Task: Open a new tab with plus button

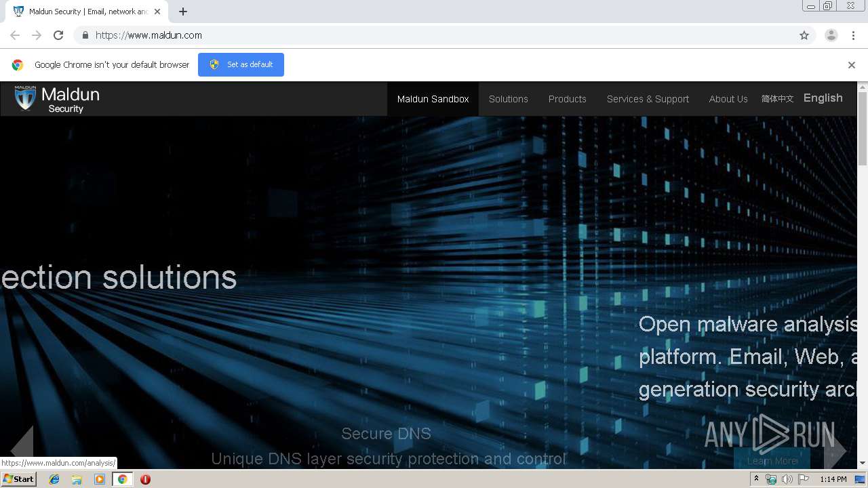Action: point(183,12)
